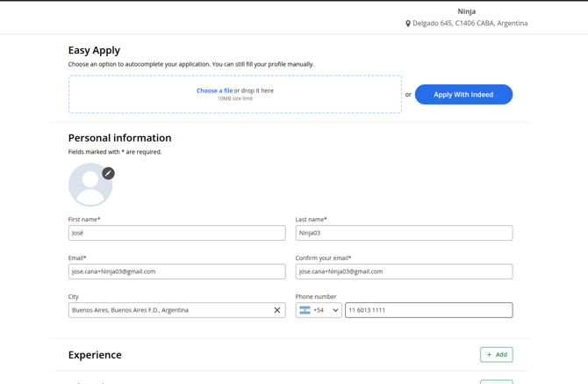Click into the Email input field
The image size is (588, 384).
pos(176,272)
